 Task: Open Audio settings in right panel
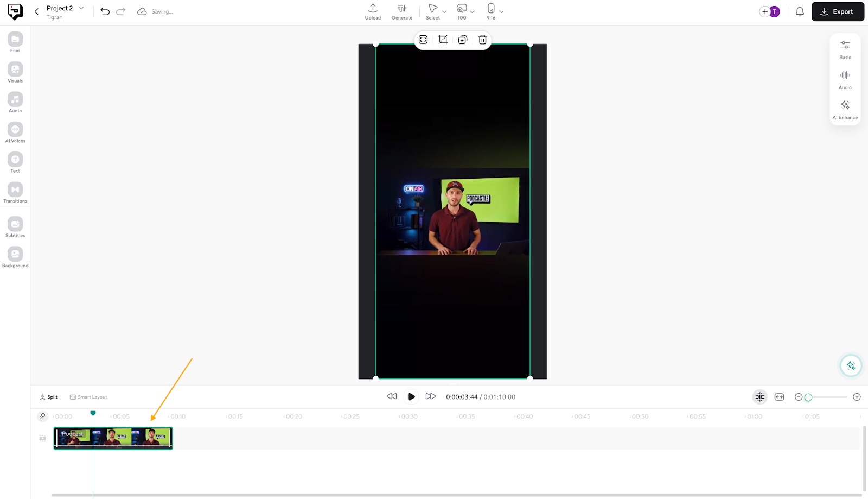coord(845,79)
